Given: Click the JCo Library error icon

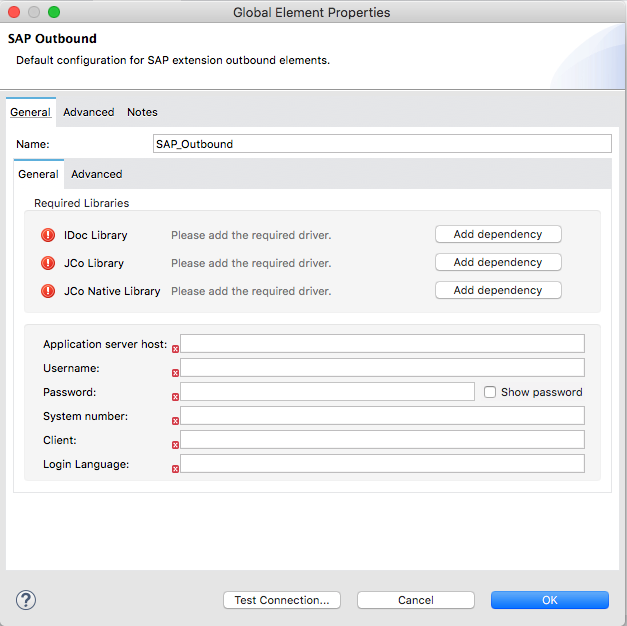Looking at the screenshot, I should click(48, 263).
